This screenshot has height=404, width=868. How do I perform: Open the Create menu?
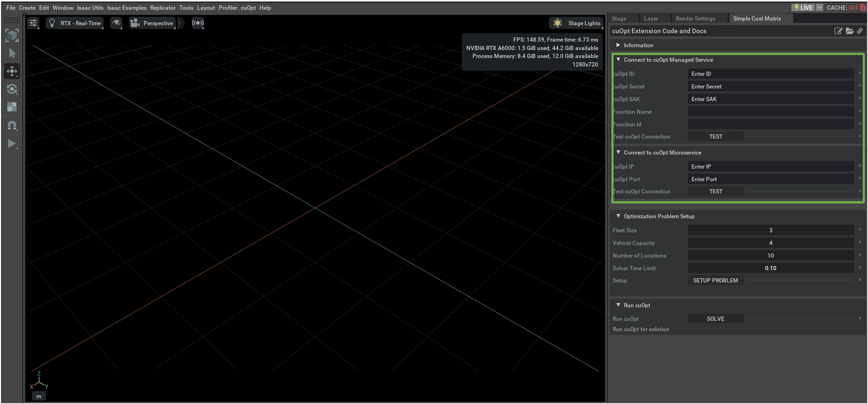pyautogui.click(x=27, y=8)
